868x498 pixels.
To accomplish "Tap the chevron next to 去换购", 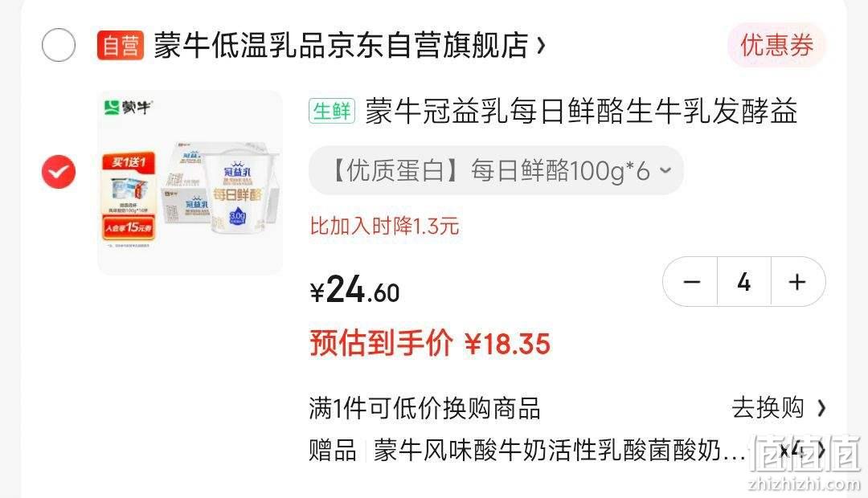I will coord(821,408).
